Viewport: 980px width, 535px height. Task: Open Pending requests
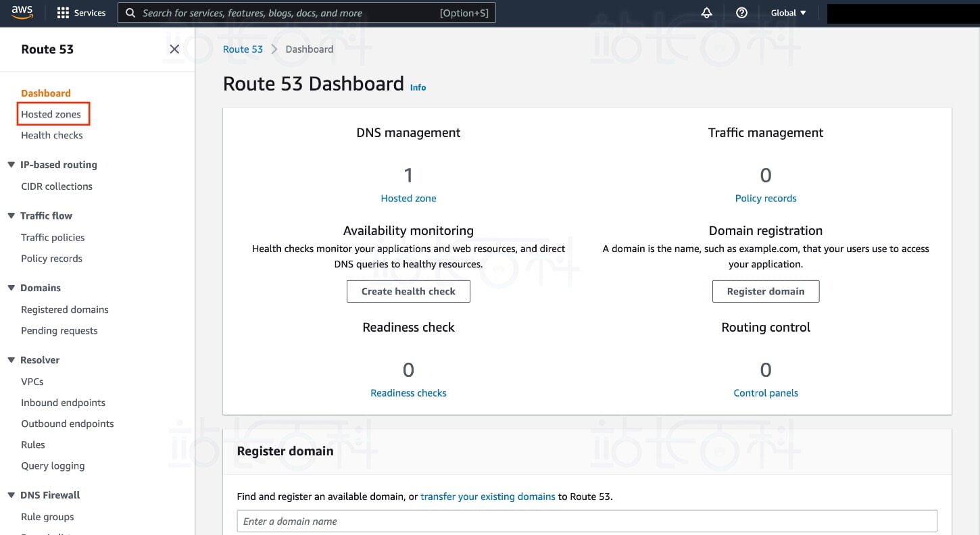[x=59, y=331]
